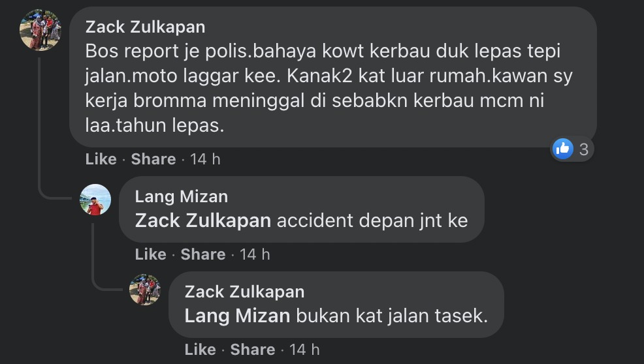Share the comment about kerbau tepi jalan
644x364 pixels.
(153, 159)
